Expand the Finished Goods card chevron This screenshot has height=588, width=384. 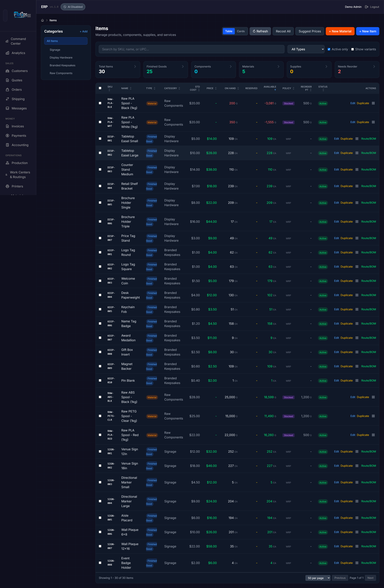coord(183,67)
